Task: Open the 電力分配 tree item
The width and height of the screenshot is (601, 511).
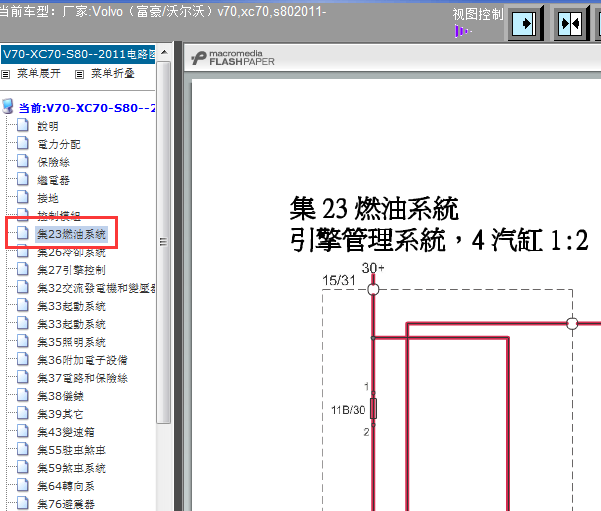Action: coord(59,144)
